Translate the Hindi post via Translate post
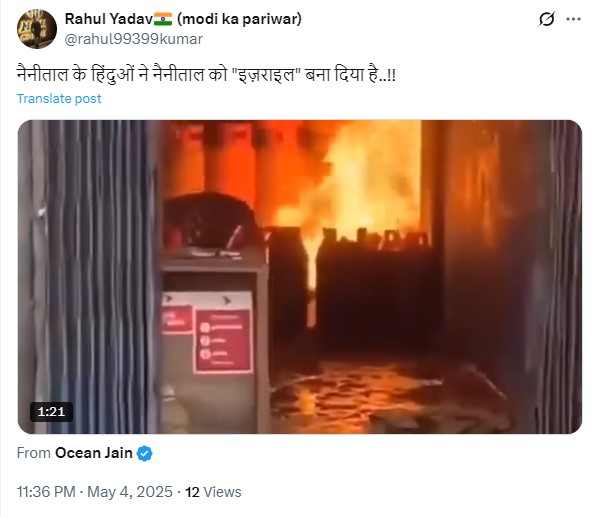The width and height of the screenshot is (595, 517). pos(59,99)
